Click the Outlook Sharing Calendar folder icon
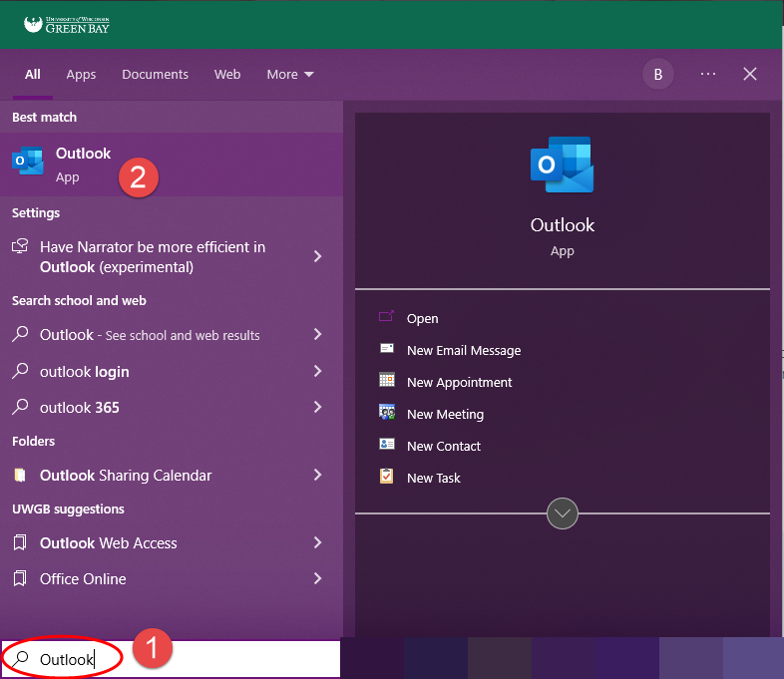Viewport: 784px width, 679px height. point(20,475)
